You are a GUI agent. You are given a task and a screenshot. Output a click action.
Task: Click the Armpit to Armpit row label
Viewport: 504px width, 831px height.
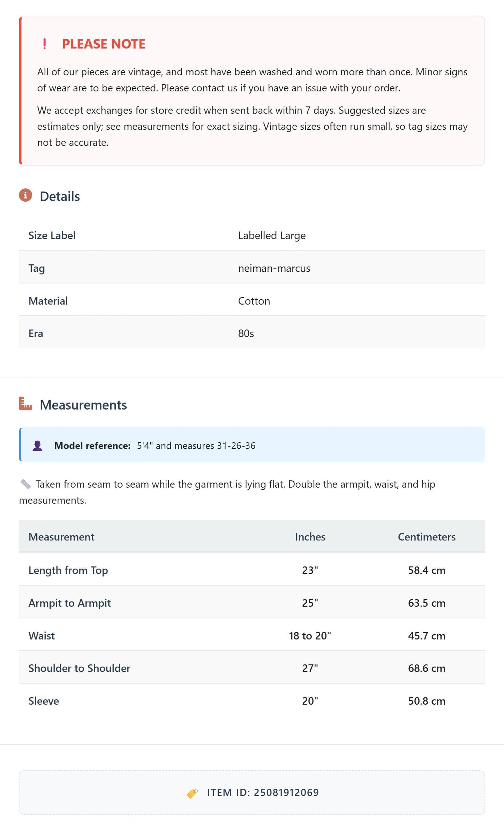(70, 603)
